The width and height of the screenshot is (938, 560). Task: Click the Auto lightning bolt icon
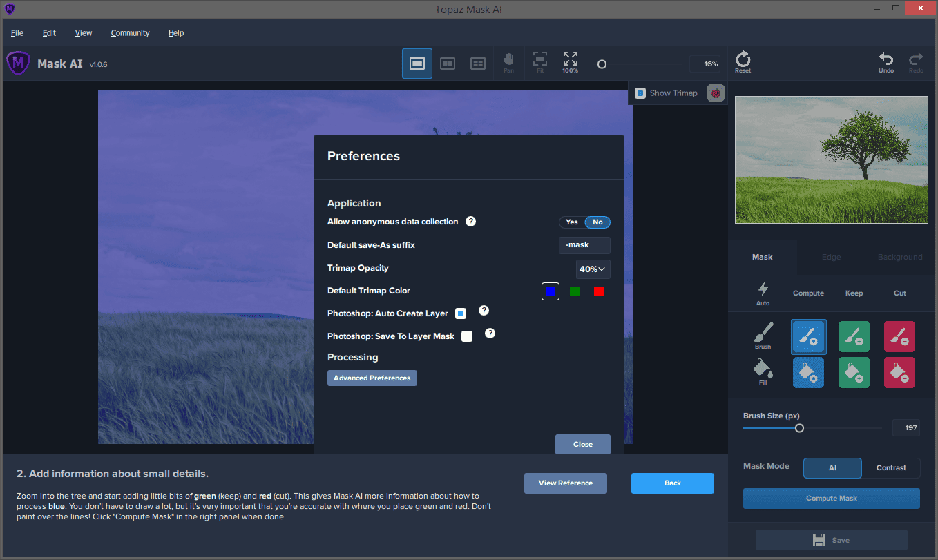click(x=763, y=293)
